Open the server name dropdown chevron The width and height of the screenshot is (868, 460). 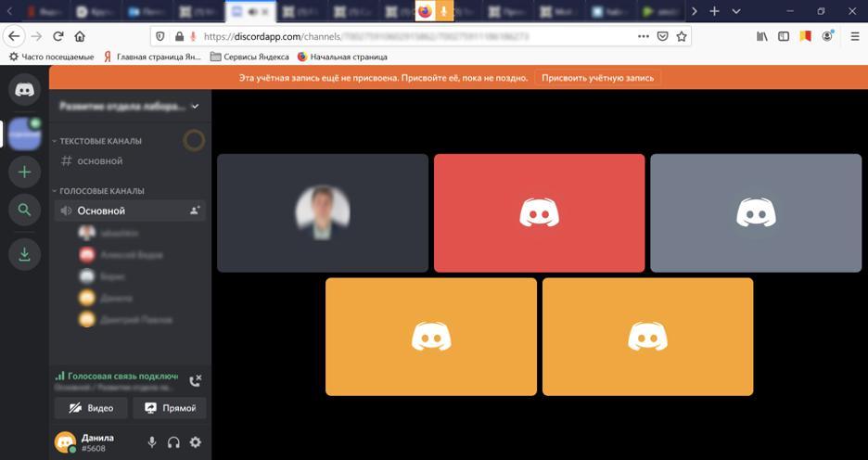[196, 107]
